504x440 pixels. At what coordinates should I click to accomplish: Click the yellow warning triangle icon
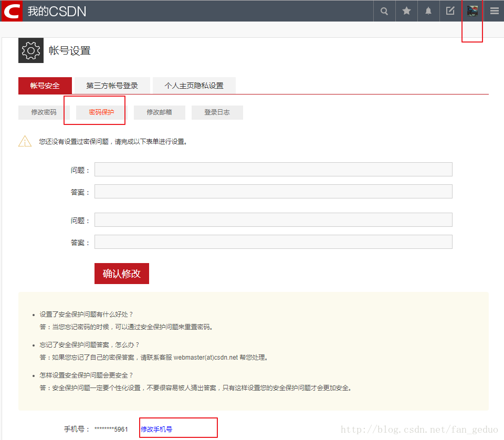click(x=25, y=141)
